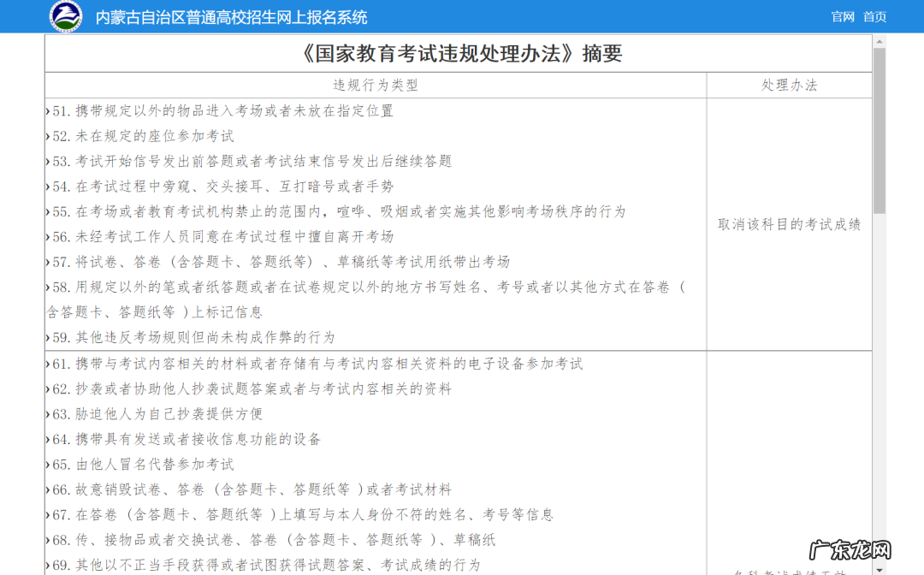Select the 违规行为类型 column header
The width and height of the screenshot is (924, 575).
coord(374,85)
